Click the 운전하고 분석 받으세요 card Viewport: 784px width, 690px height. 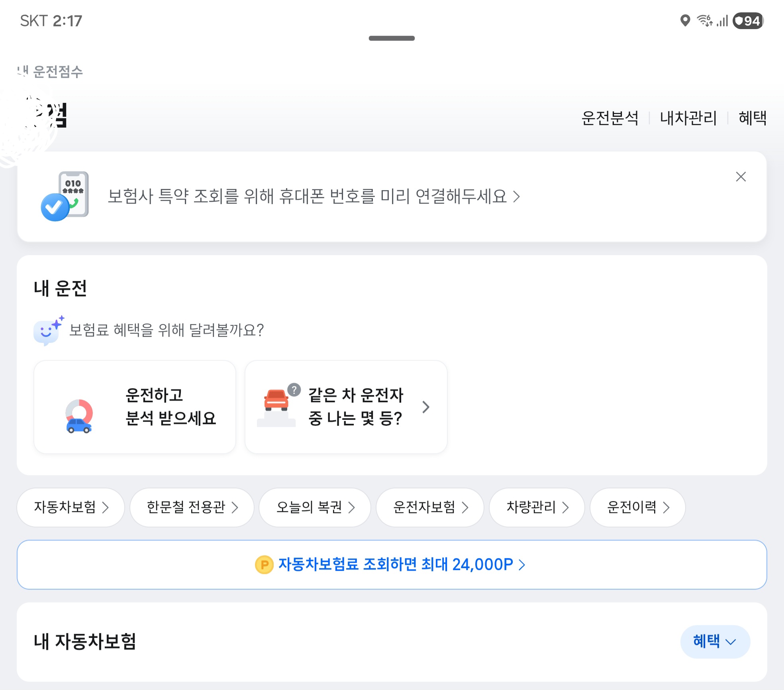(135, 407)
